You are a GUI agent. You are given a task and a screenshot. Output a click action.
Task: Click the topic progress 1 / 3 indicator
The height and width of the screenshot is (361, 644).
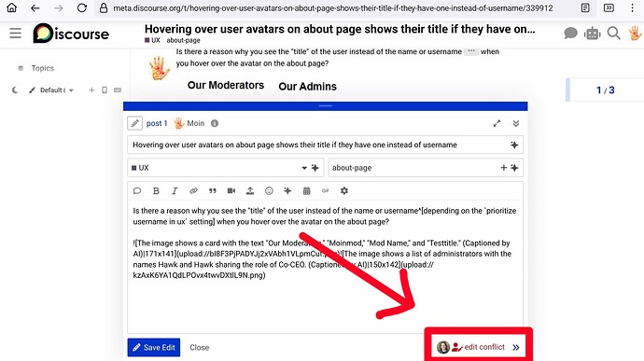pyautogui.click(x=605, y=90)
